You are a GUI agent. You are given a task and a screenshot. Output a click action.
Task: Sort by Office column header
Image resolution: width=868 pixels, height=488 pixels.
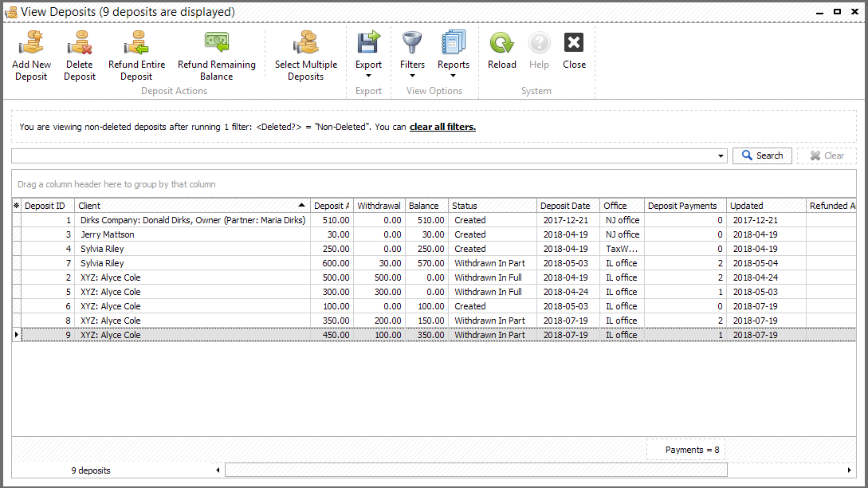pyautogui.click(x=622, y=206)
